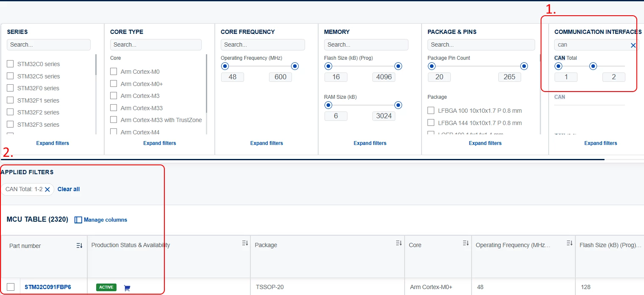Click the ACTIVE status badge
This screenshot has height=295, width=644.
point(106,287)
